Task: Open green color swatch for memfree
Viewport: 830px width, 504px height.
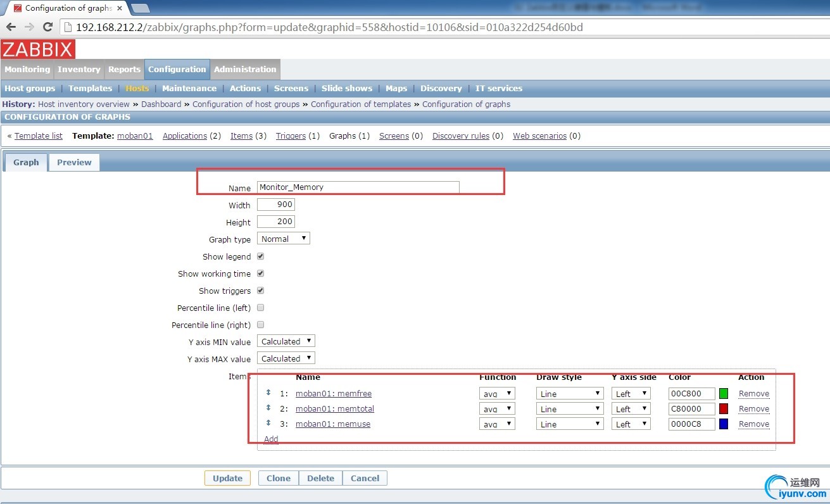Action: pyautogui.click(x=724, y=393)
